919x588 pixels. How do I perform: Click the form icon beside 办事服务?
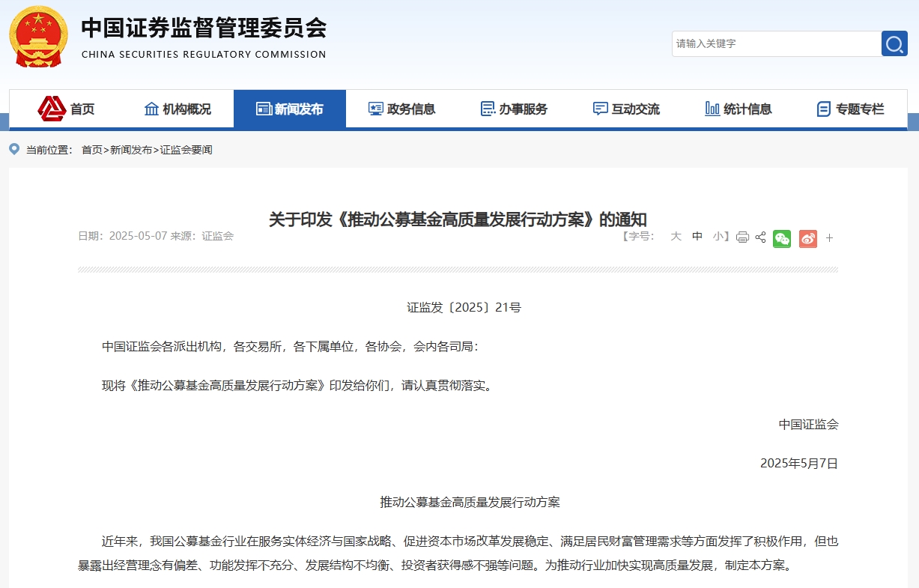pyautogui.click(x=488, y=109)
